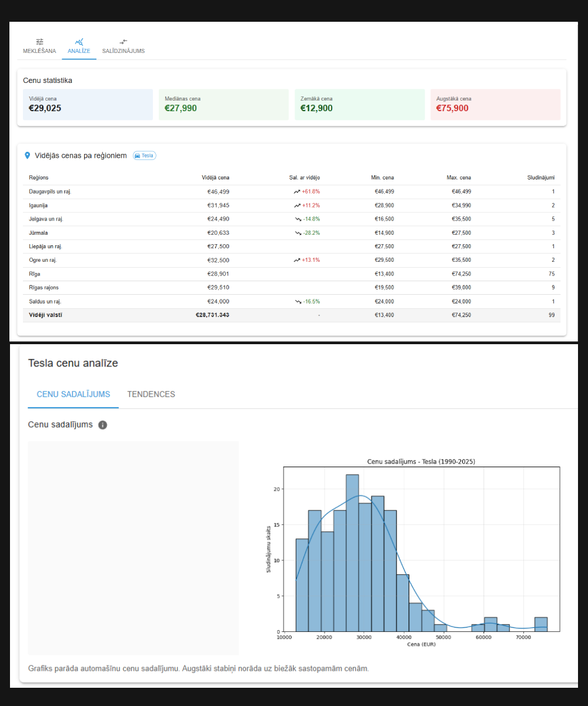Sort table by the Reģions column header
This screenshot has width=588, height=706.
tap(39, 178)
